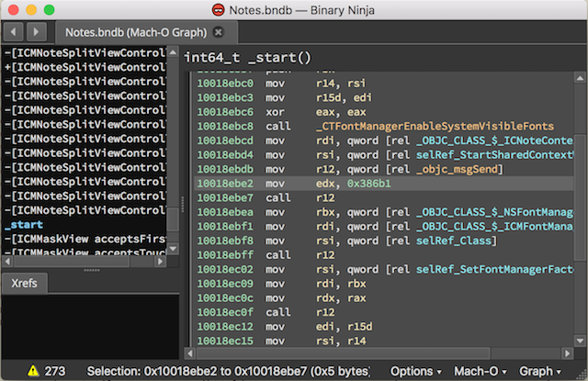
Task: Click the int64_t _start() function header
Action: (x=247, y=58)
